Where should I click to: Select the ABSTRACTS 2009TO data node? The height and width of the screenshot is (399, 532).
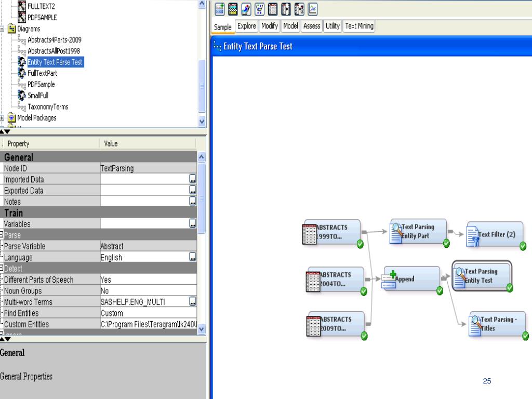click(x=336, y=325)
